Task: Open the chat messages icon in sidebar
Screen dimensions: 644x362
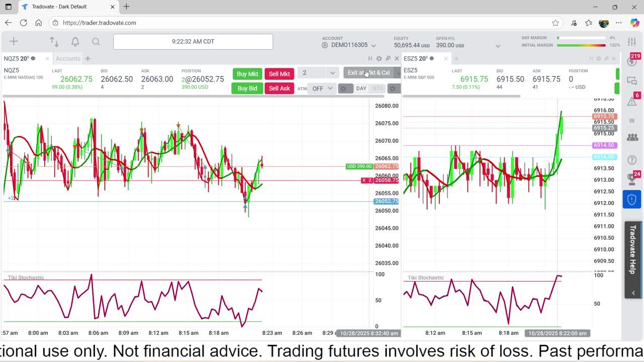Action: [x=632, y=81]
